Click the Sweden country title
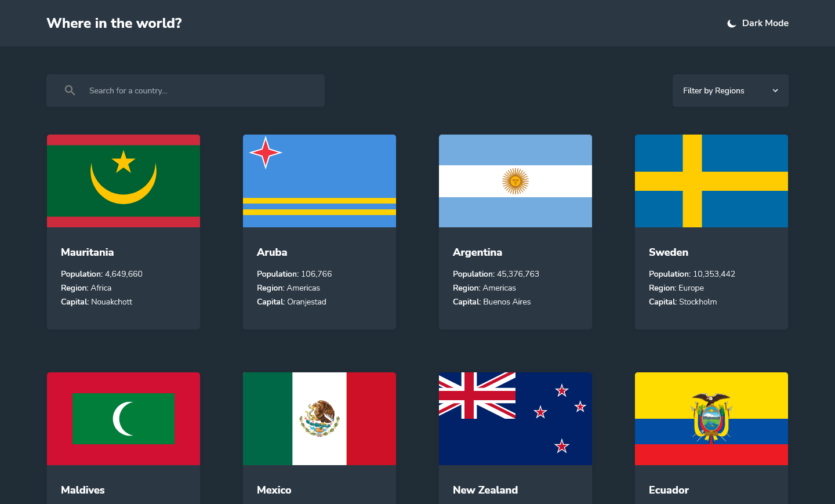This screenshot has height=504, width=835. 669,252
